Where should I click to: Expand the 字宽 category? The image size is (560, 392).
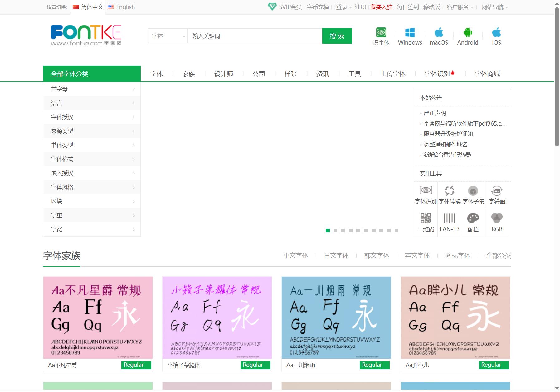coord(92,229)
